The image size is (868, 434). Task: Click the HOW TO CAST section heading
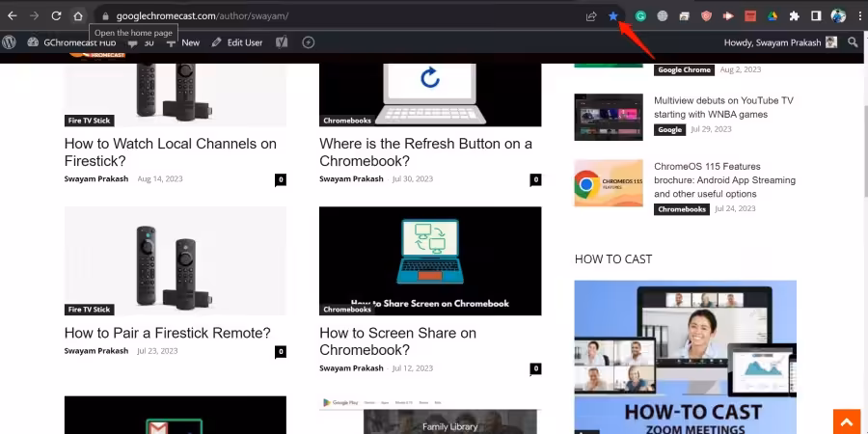pos(613,259)
